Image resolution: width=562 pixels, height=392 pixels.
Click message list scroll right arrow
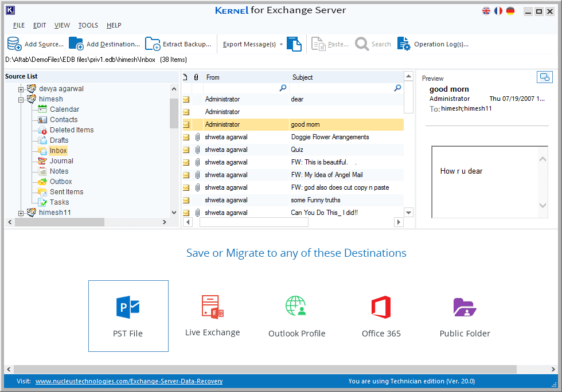point(399,222)
